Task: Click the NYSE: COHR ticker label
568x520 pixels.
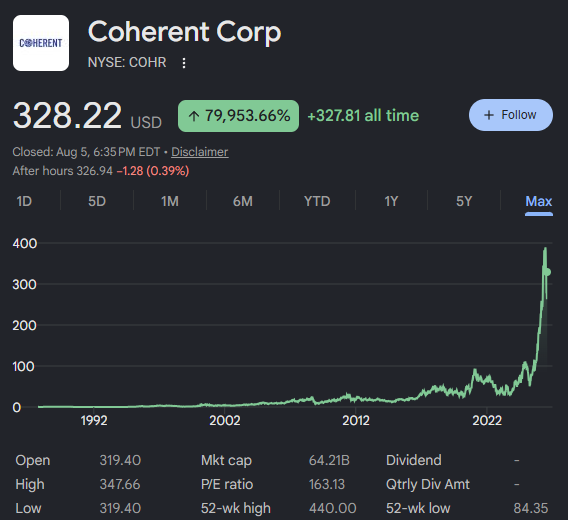Action: point(127,63)
